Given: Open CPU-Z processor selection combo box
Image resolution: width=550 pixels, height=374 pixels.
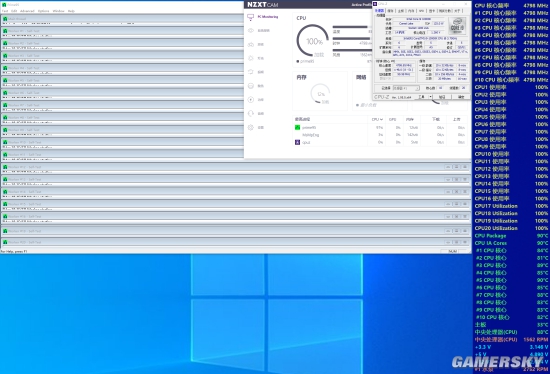Looking at the screenshot, I should pyautogui.click(x=406, y=88).
